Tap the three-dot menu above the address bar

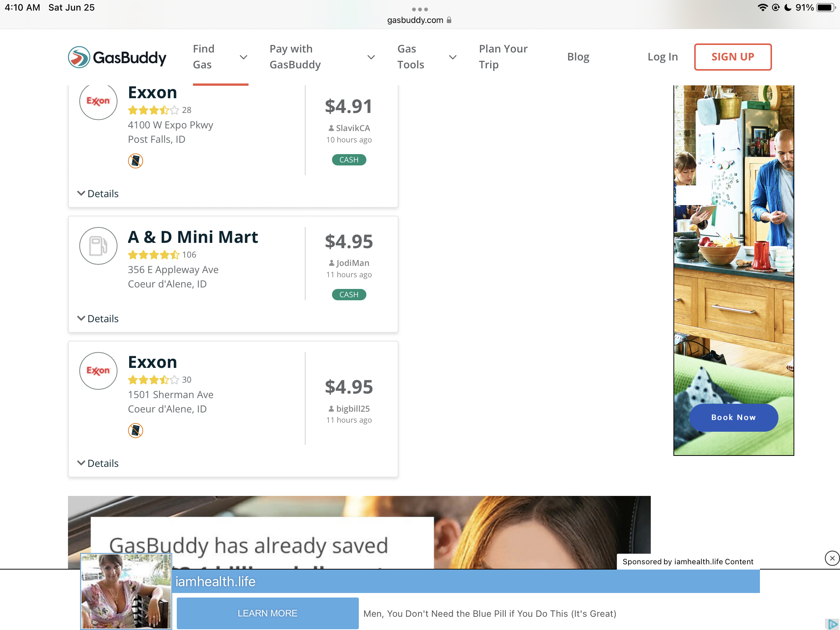coord(420,9)
